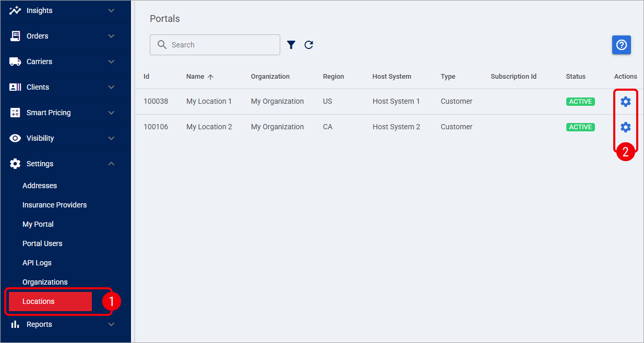Click the ACTIVE badge for My Location 2

580,127
